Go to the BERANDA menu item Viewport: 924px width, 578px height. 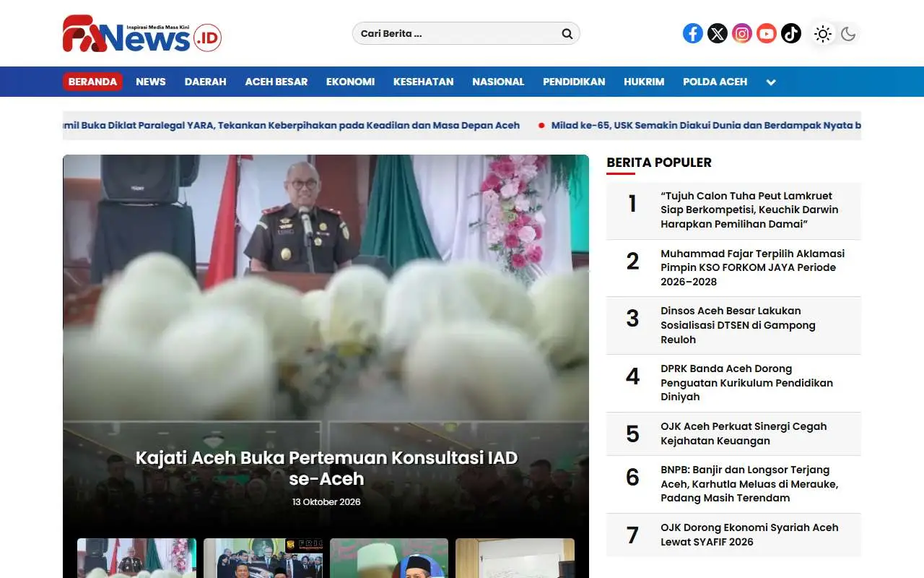pyautogui.click(x=92, y=82)
